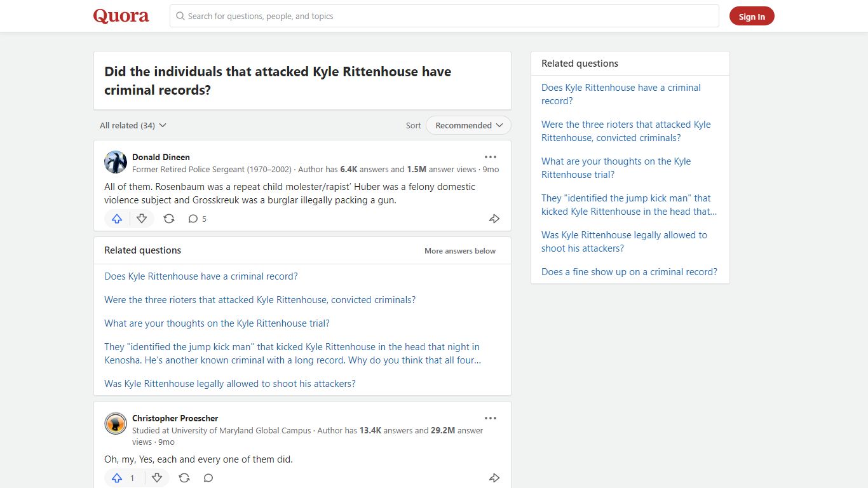
Task: Click the Quora logo
Action: coord(121,16)
